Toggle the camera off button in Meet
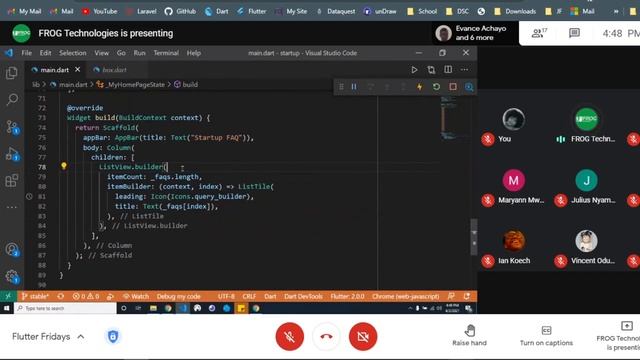Image resolution: width=640 pixels, height=360 pixels. pyautogui.click(x=363, y=336)
